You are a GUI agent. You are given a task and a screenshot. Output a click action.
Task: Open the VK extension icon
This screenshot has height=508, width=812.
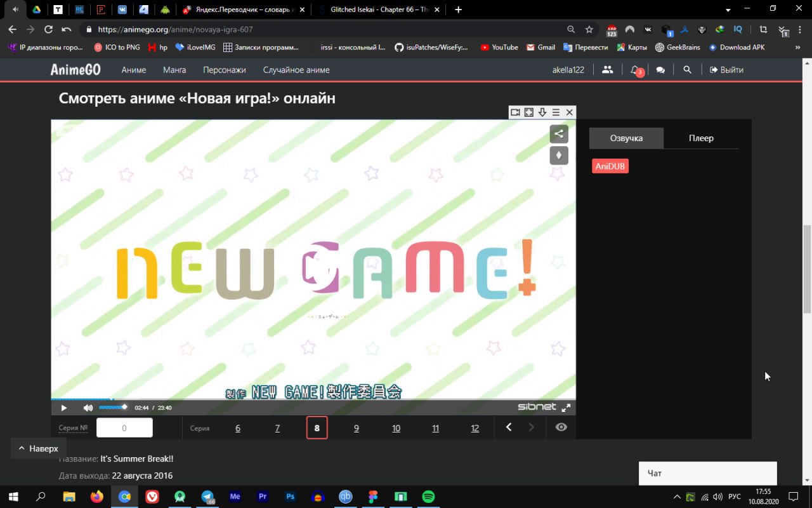(648, 29)
